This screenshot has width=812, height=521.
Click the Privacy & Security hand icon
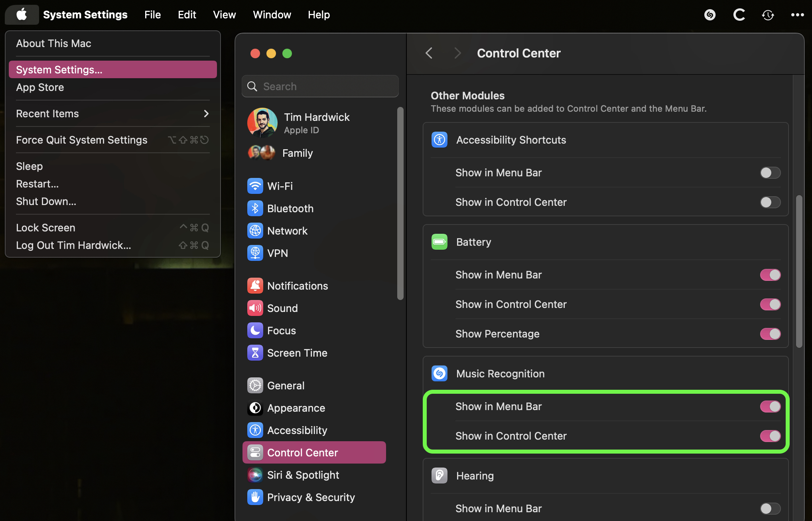pyautogui.click(x=255, y=497)
